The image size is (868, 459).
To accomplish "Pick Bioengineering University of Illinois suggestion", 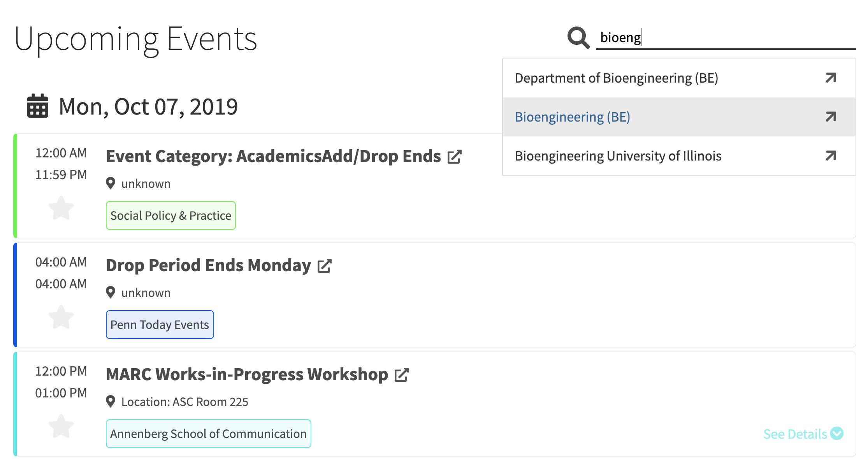I will click(618, 156).
